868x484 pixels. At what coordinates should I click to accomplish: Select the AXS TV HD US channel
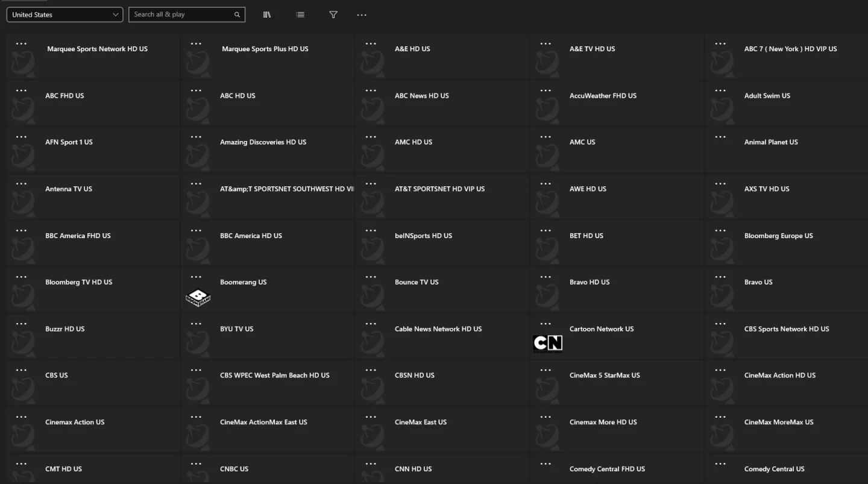click(x=767, y=189)
